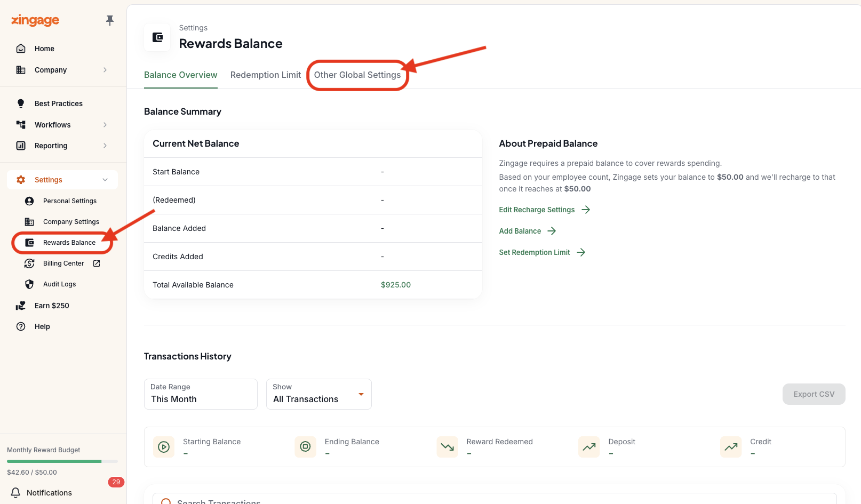Click the Starting Balance play icon

tap(164, 447)
